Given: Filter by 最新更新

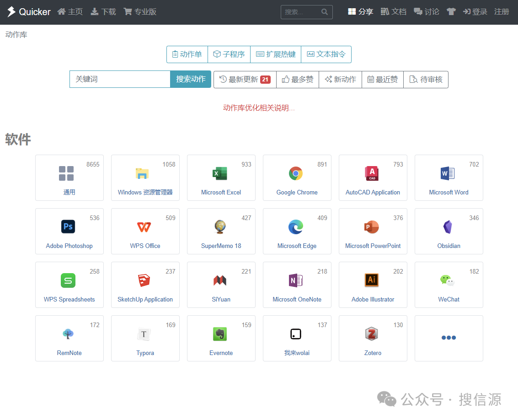Looking at the screenshot, I should 245,79.
